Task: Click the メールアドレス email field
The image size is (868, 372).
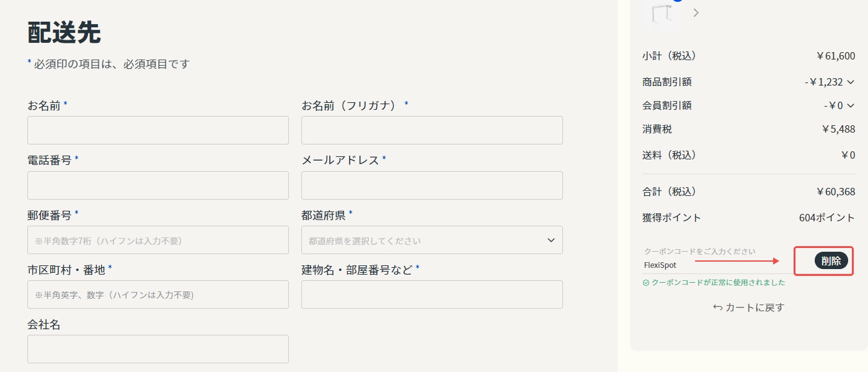Action: point(432,185)
